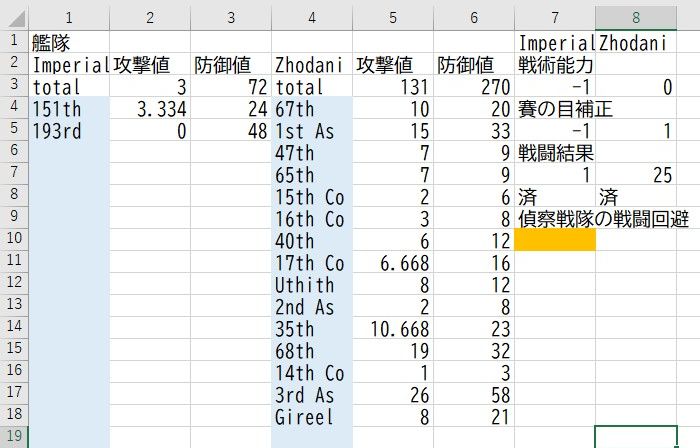Select the Zhodani header in column 4
The height and width of the screenshot is (448, 700).
click(312, 65)
